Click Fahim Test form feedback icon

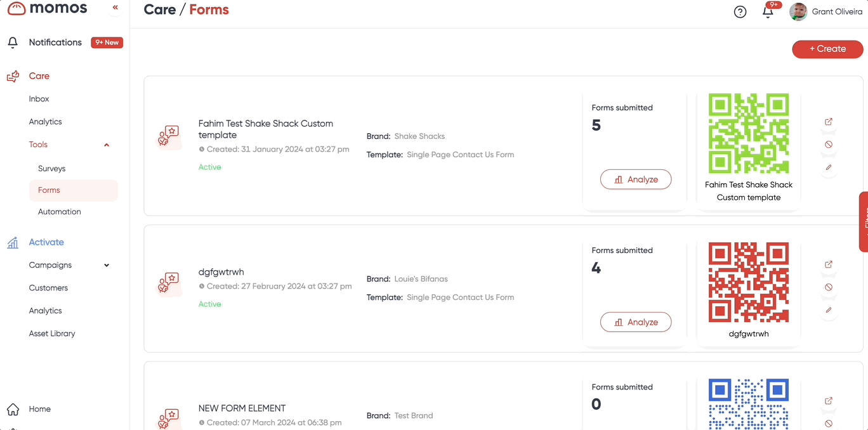[x=169, y=136]
